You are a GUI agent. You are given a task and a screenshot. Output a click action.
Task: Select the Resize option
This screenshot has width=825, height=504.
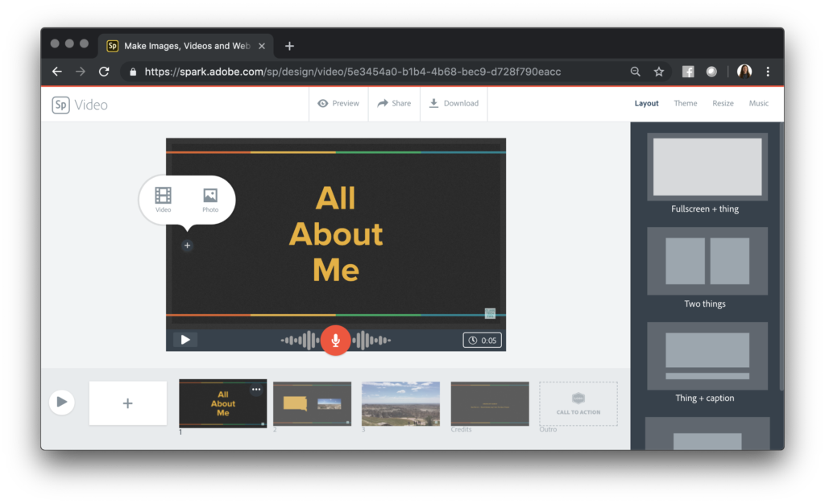[723, 103]
